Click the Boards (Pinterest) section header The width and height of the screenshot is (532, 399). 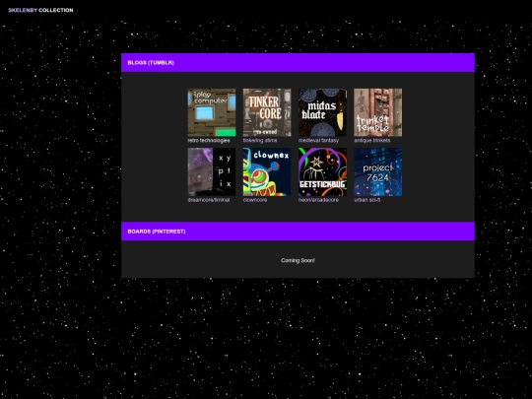coord(298,232)
